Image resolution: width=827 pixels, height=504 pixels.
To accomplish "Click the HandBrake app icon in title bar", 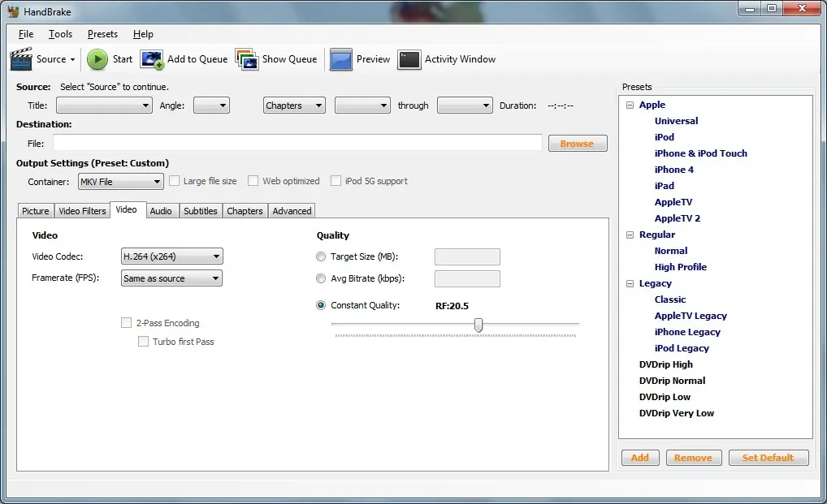I will [x=13, y=11].
